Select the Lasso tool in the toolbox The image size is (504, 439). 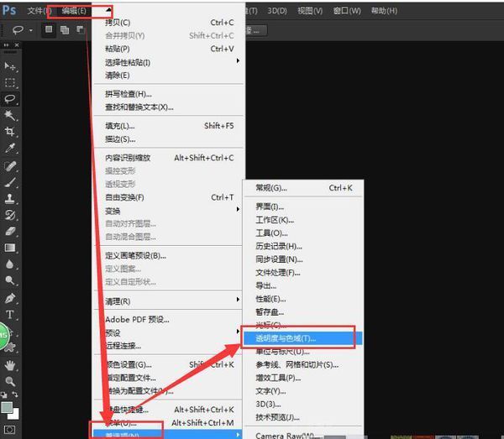10,99
